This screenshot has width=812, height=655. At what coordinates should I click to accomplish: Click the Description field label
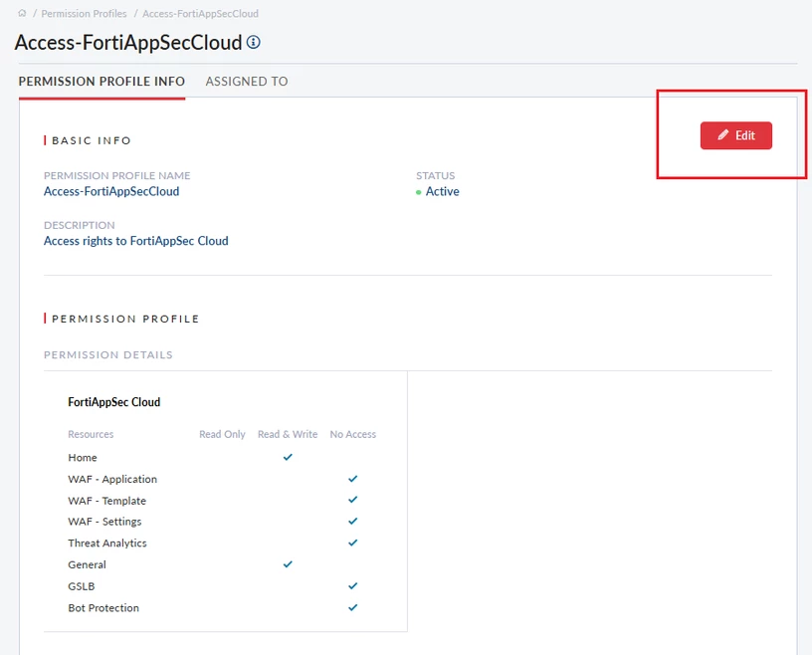point(80,225)
